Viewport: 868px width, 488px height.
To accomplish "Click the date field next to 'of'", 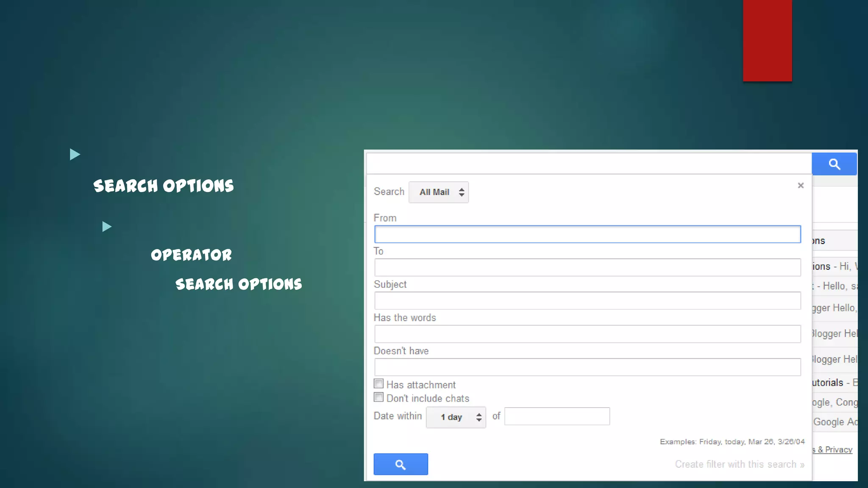I will pyautogui.click(x=556, y=416).
